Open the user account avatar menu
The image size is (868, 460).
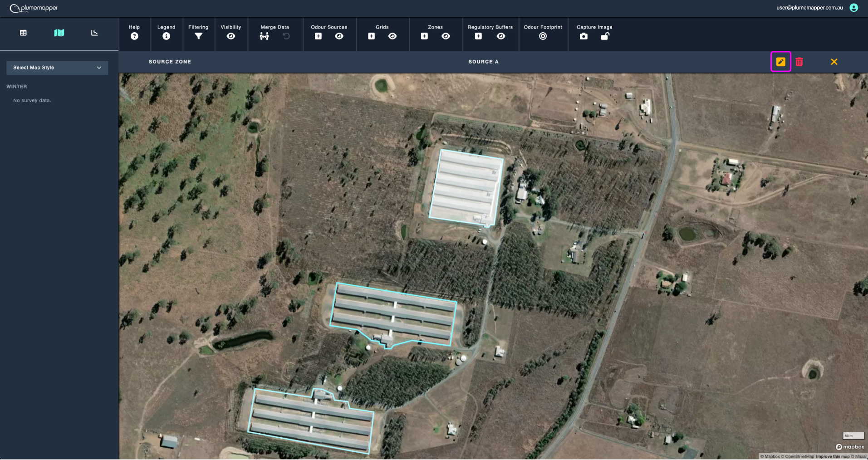pyautogui.click(x=853, y=8)
